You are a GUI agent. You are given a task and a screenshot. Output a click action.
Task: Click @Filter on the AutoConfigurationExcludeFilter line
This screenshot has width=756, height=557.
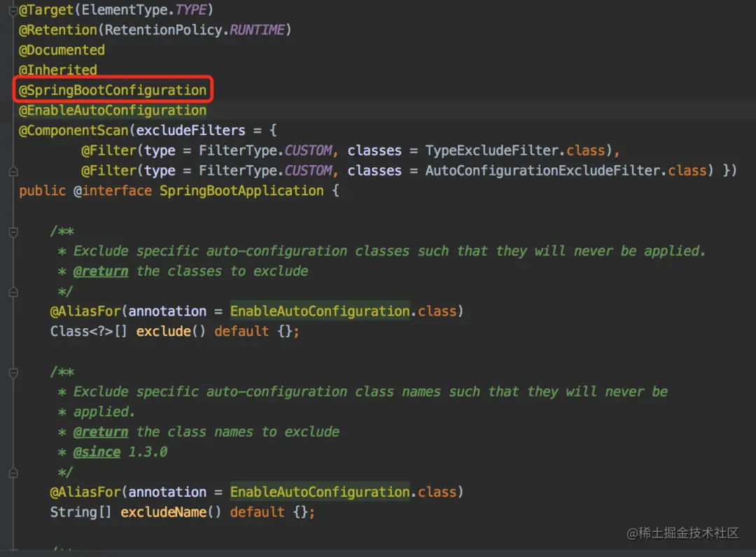pyautogui.click(x=109, y=171)
